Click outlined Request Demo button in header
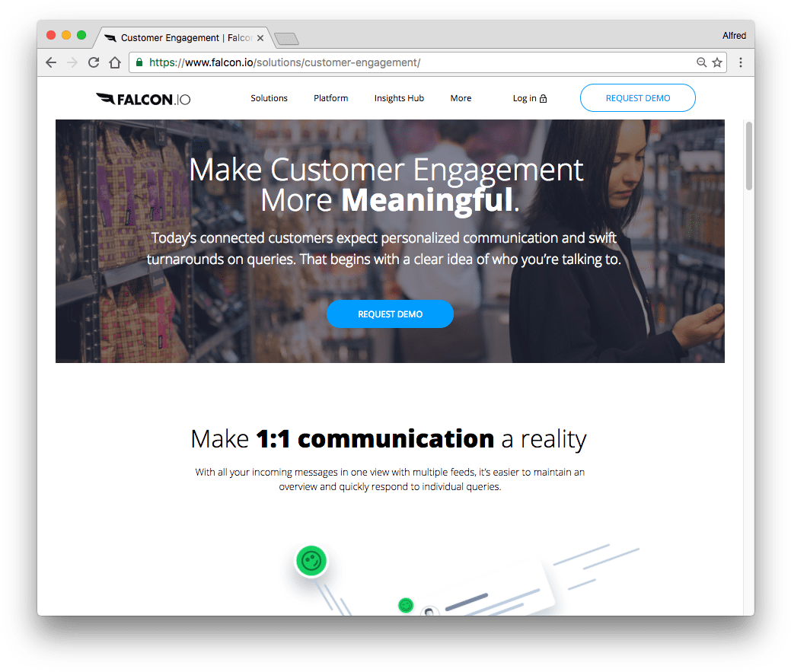791x672 pixels. (638, 98)
